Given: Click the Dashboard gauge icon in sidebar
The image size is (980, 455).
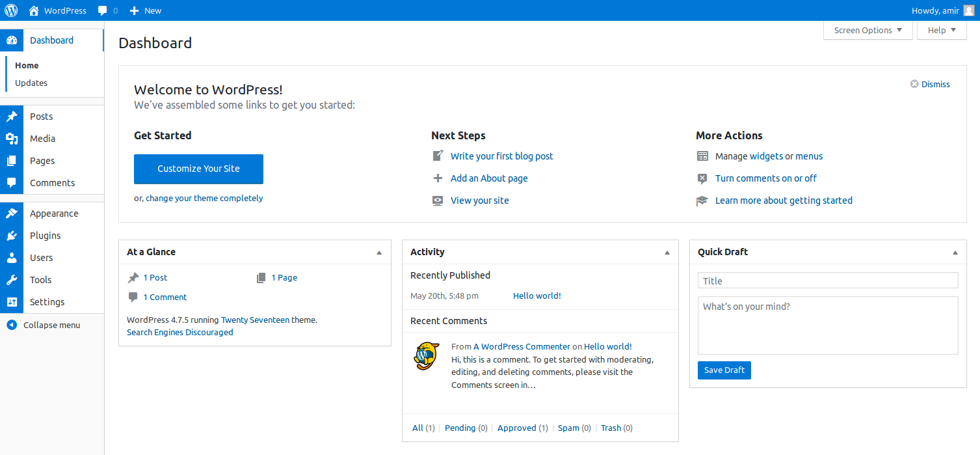Looking at the screenshot, I should pyautogui.click(x=12, y=40).
